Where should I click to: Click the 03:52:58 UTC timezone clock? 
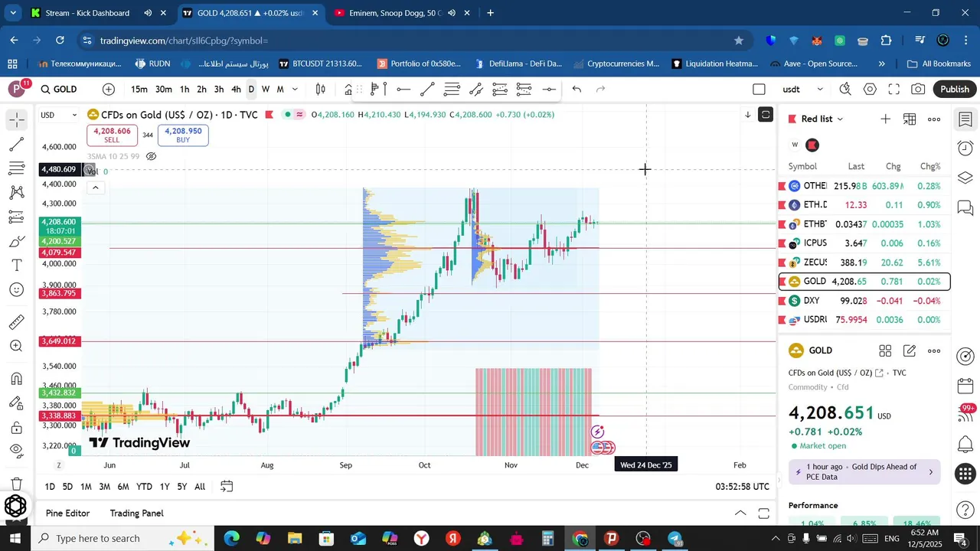pos(743,487)
